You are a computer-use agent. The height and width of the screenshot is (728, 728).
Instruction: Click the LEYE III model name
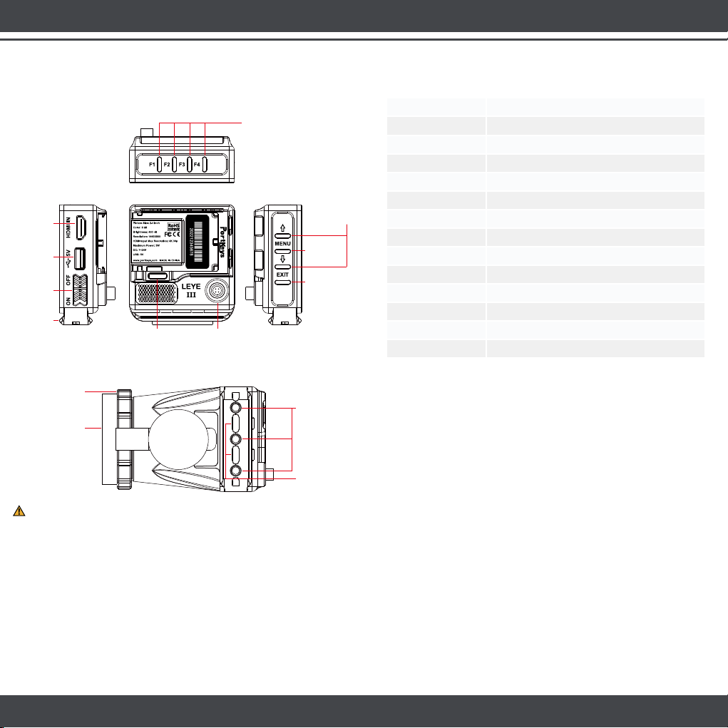[x=191, y=290]
